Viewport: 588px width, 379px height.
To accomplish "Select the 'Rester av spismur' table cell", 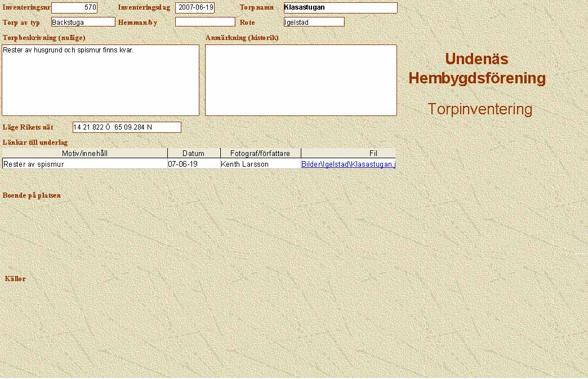I will (84, 164).
